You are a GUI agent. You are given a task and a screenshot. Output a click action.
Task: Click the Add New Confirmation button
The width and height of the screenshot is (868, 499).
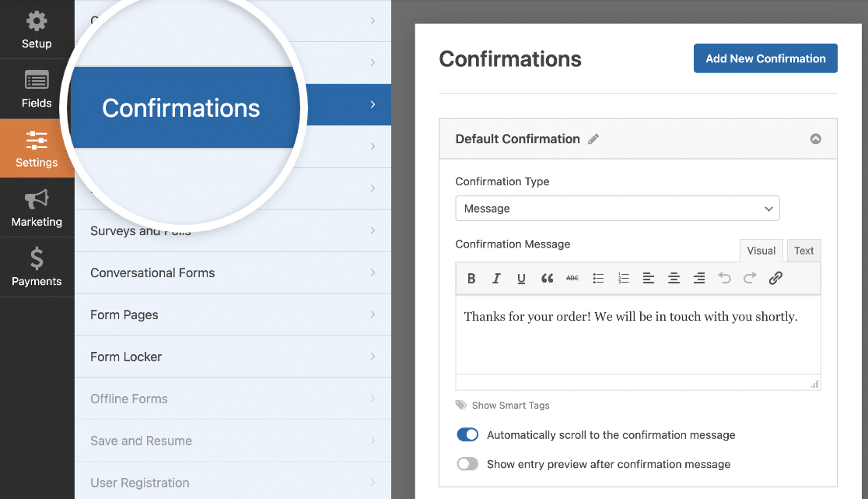click(x=765, y=58)
